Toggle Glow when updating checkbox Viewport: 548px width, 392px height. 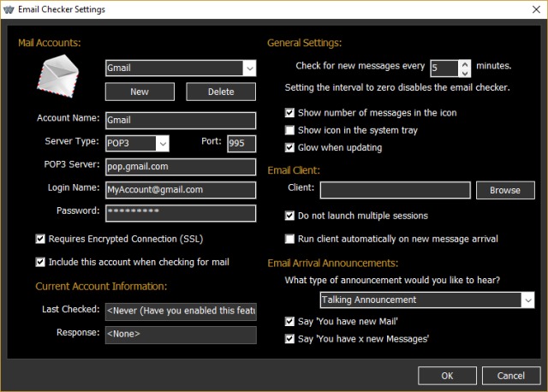point(290,147)
